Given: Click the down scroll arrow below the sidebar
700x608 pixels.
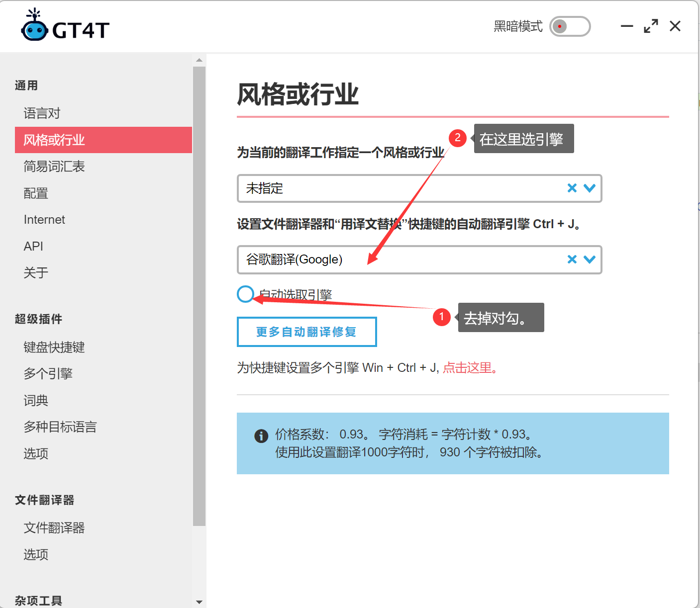Looking at the screenshot, I should [x=199, y=601].
